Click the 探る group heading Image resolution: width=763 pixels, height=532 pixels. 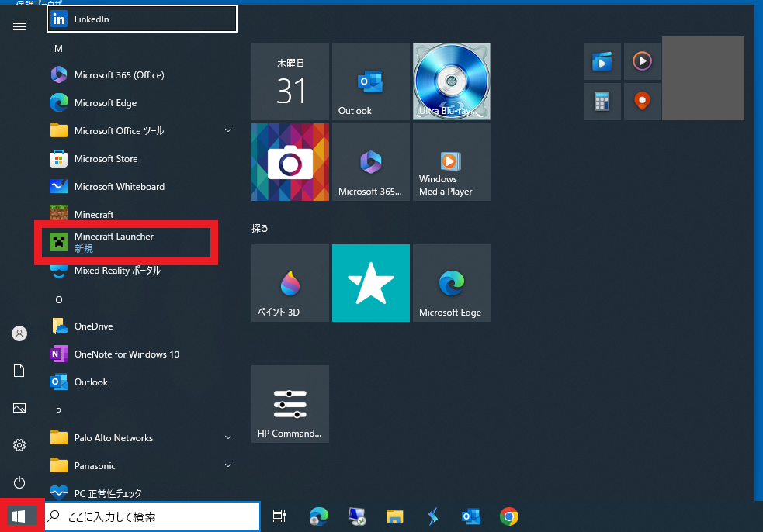260,228
